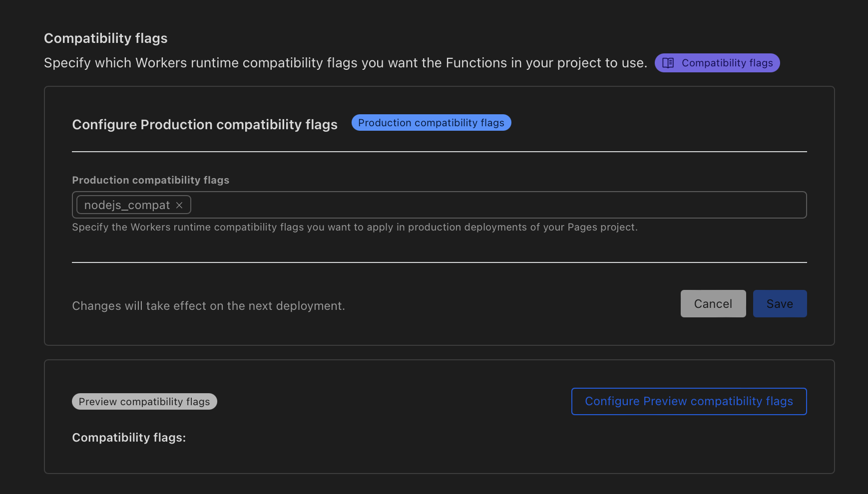The height and width of the screenshot is (494, 868).
Task: Click the gray Preview compatibility flags badge
Action: (144, 402)
